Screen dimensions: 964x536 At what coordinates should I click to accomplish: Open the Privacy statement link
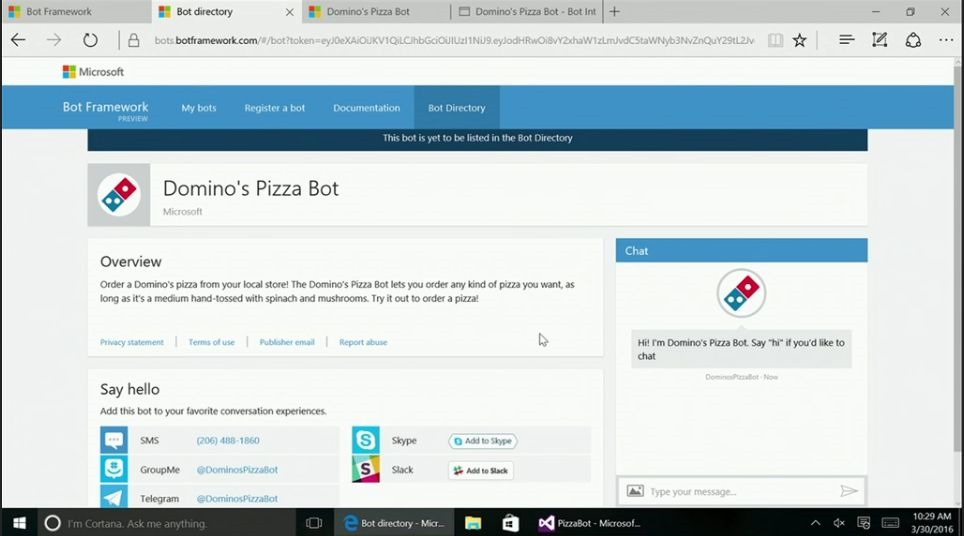pos(132,342)
